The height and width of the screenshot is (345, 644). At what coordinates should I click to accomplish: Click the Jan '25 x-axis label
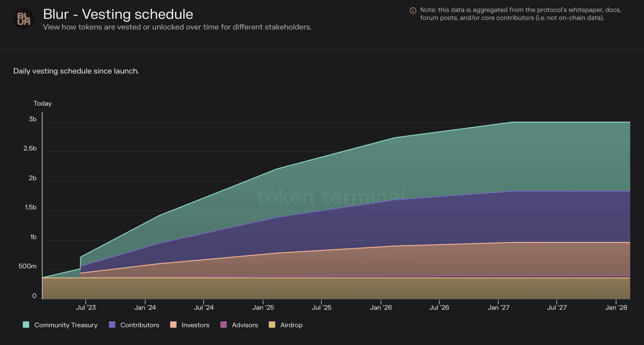[x=263, y=307]
